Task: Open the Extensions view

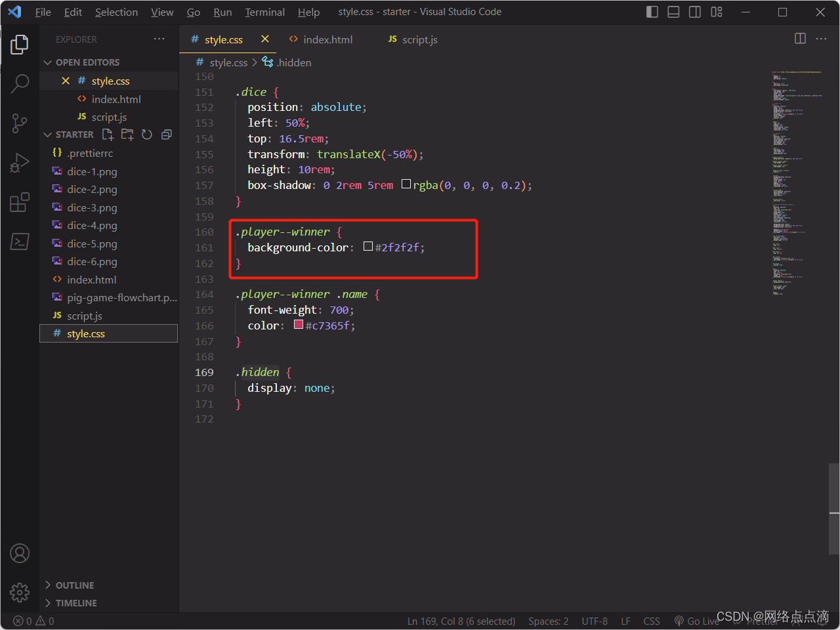Action: [x=20, y=202]
